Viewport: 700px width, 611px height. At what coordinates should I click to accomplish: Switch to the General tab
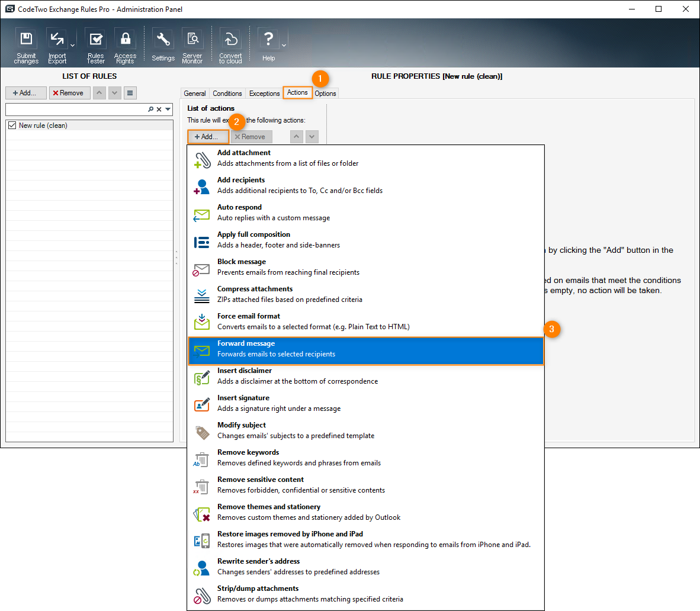(195, 94)
